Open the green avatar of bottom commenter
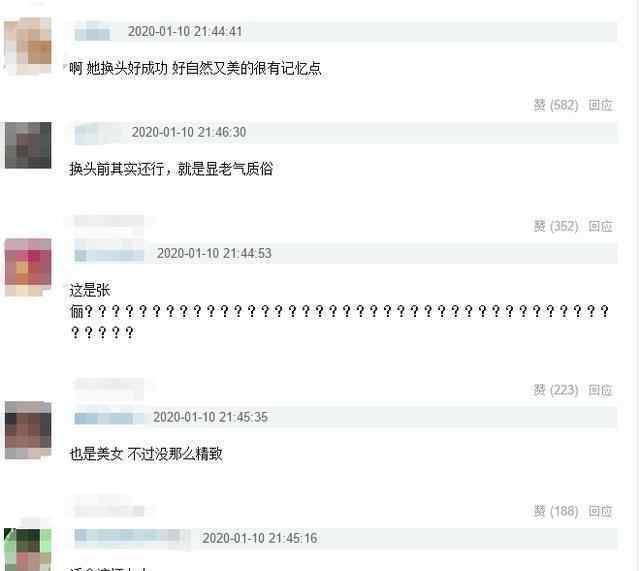 (x=28, y=549)
